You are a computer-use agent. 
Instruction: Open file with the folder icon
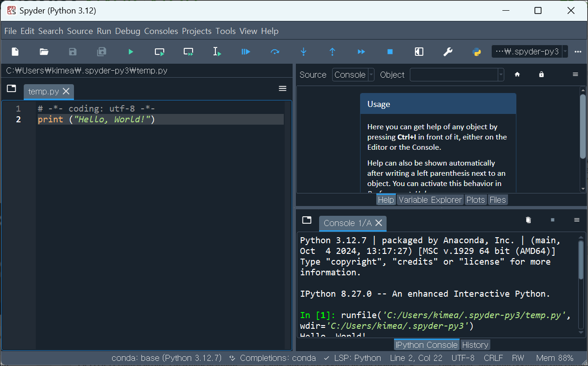tap(44, 52)
